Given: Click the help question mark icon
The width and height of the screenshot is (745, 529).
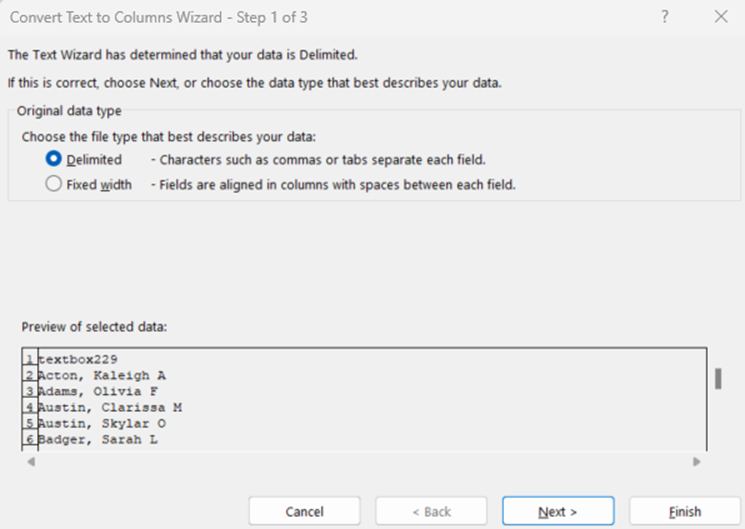Looking at the screenshot, I should coord(665,17).
